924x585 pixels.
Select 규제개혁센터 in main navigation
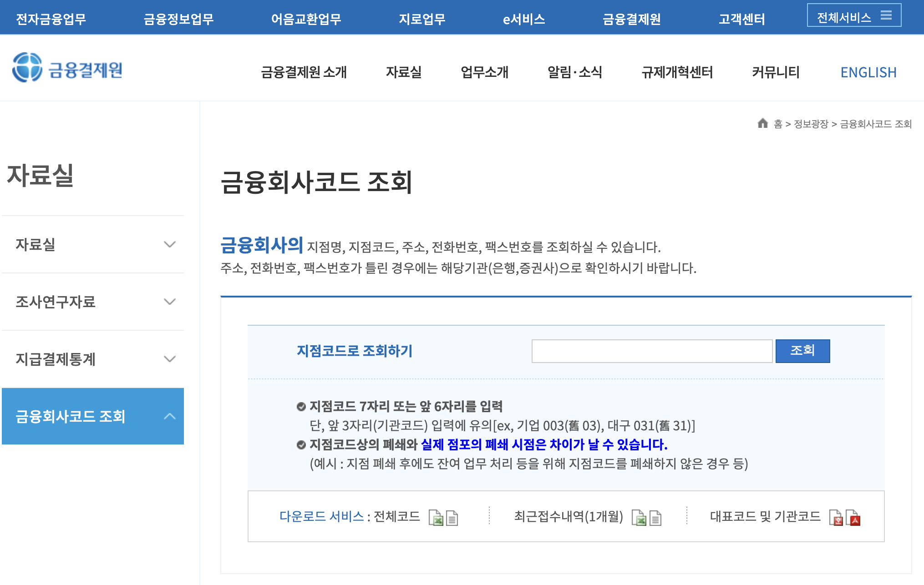coord(677,72)
